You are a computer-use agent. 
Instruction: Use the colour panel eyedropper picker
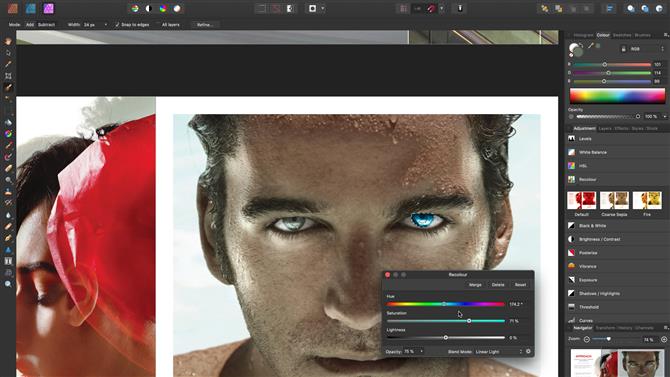click(591, 46)
